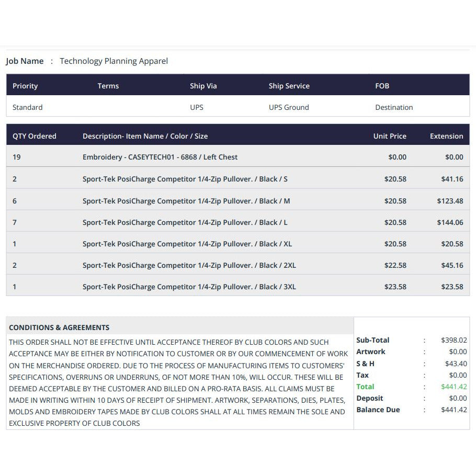Click the $441.42 balance due amount
Viewport: 476px width, 476px height.
tap(454, 410)
